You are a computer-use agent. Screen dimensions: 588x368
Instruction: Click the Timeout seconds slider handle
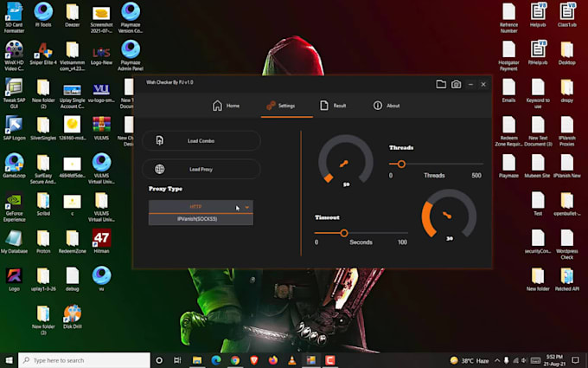click(344, 233)
